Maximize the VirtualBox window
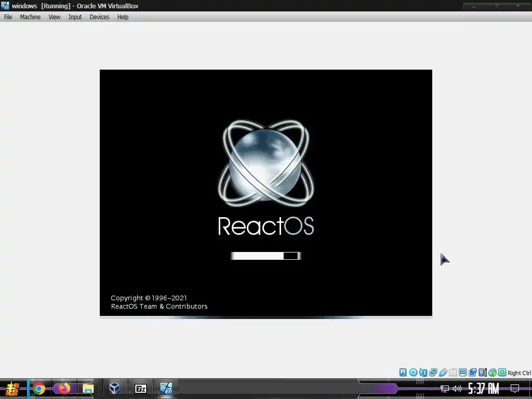Image resolution: width=532 pixels, height=399 pixels. click(x=497, y=6)
